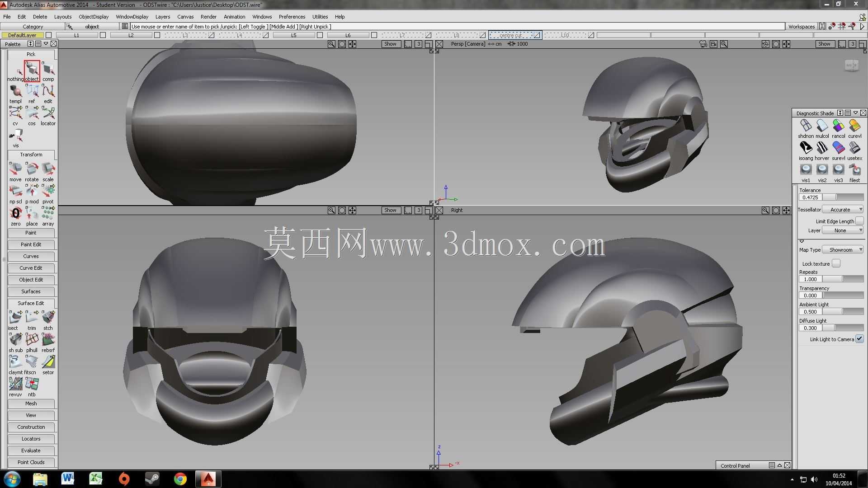Screen dimensions: 868x488
Task: Click the Tolerance value field
Action: click(810, 197)
